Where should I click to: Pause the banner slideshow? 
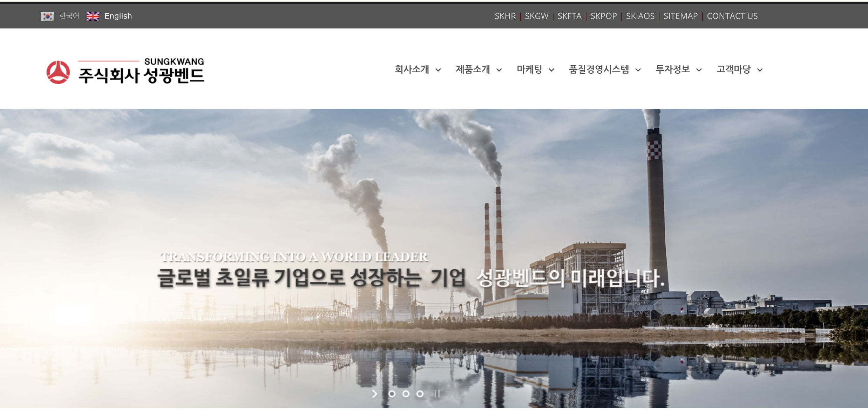[436, 394]
